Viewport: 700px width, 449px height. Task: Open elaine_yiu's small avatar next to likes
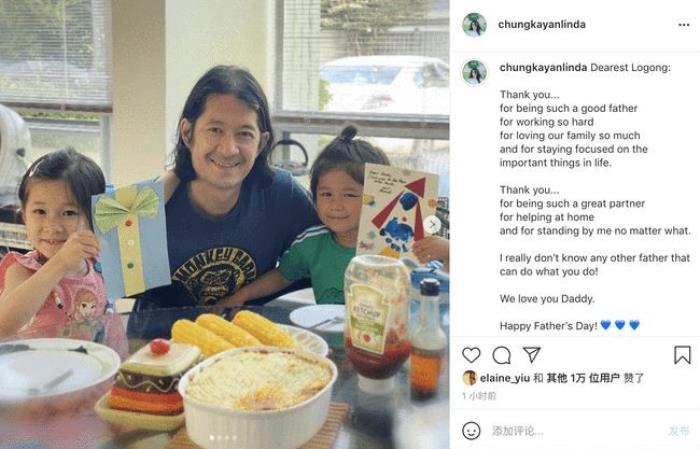[x=469, y=378]
